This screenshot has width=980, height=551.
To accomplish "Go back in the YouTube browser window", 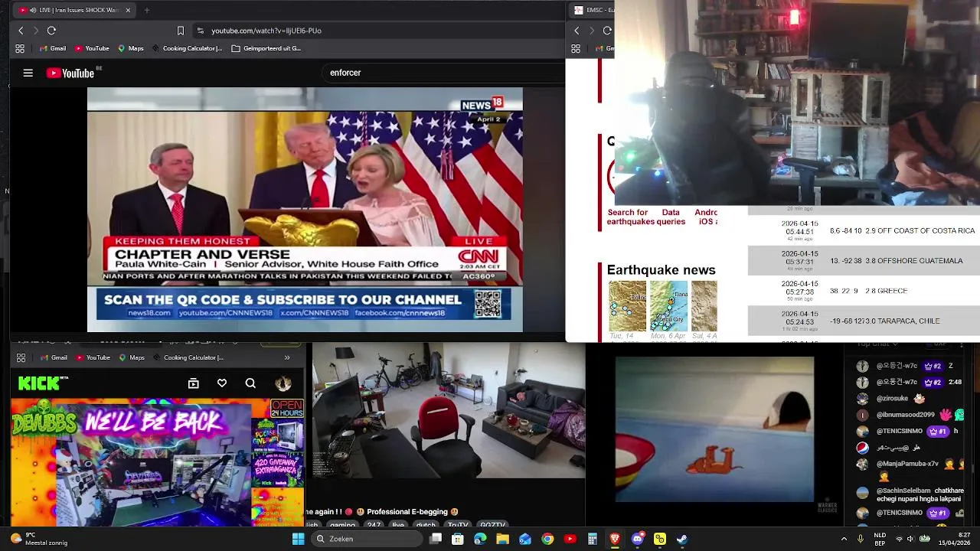I will (21, 31).
